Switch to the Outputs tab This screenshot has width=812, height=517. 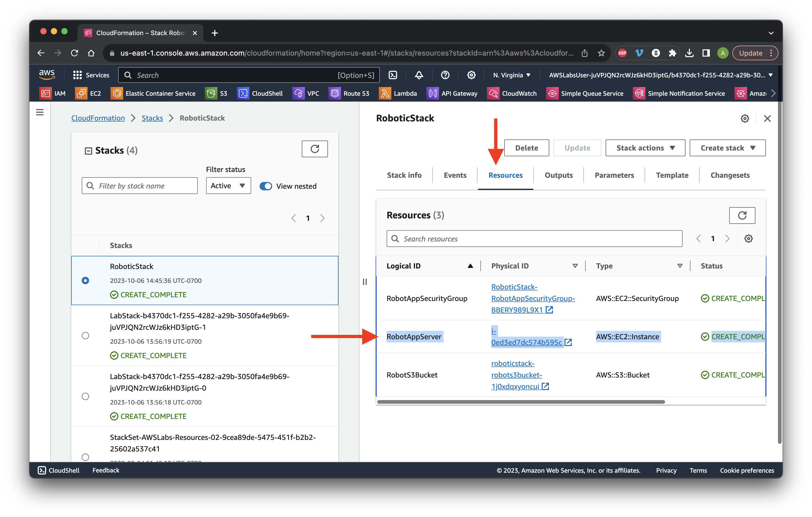[x=558, y=175]
